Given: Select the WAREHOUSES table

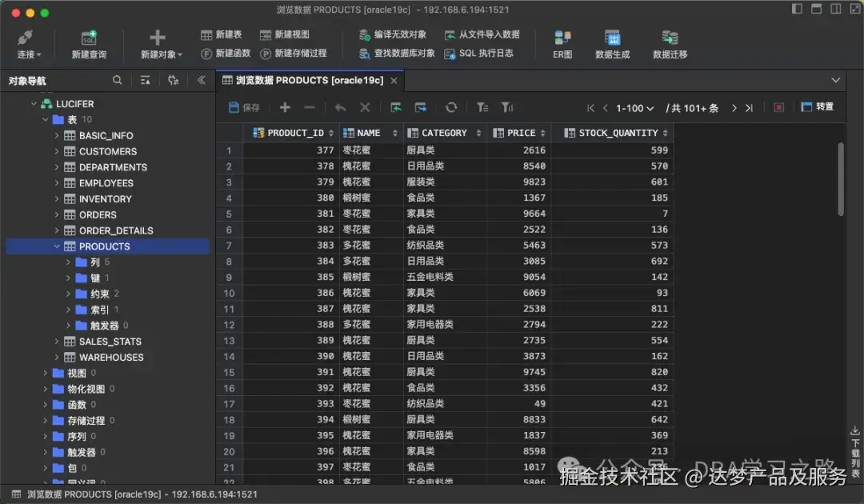Looking at the screenshot, I should [110, 358].
